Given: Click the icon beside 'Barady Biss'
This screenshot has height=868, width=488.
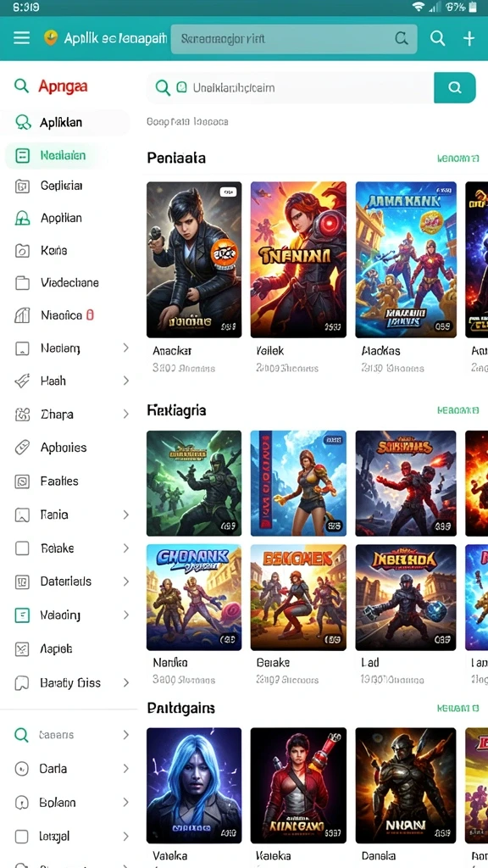Looking at the screenshot, I should click(21, 683).
